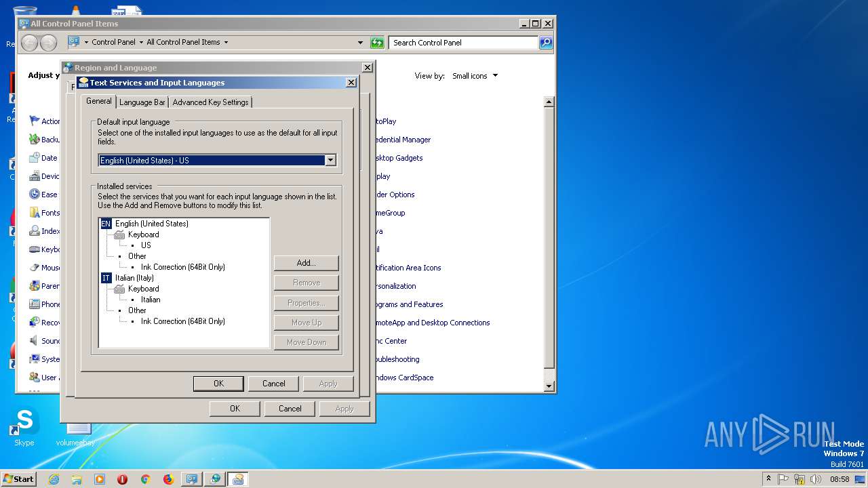Open Notification Area Icons link
This screenshot has width=868, height=488.
(x=408, y=268)
